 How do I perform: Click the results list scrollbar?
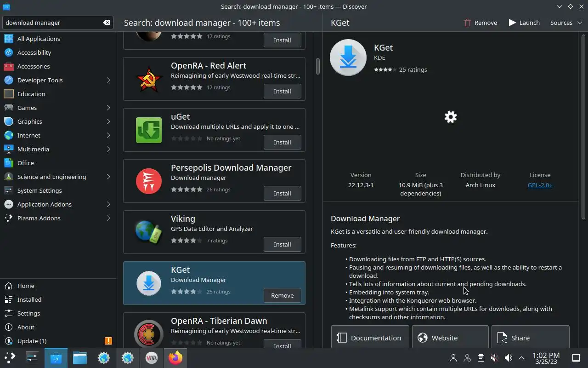click(x=317, y=66)
